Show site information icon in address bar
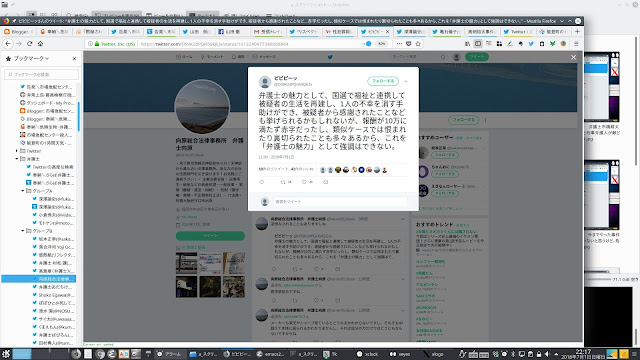 [90, 44]
